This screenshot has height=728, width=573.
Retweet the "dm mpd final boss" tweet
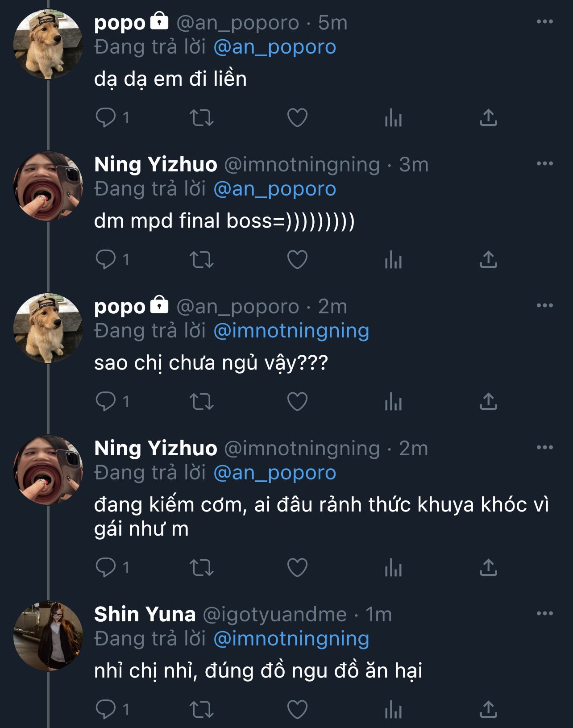[201, 260]
